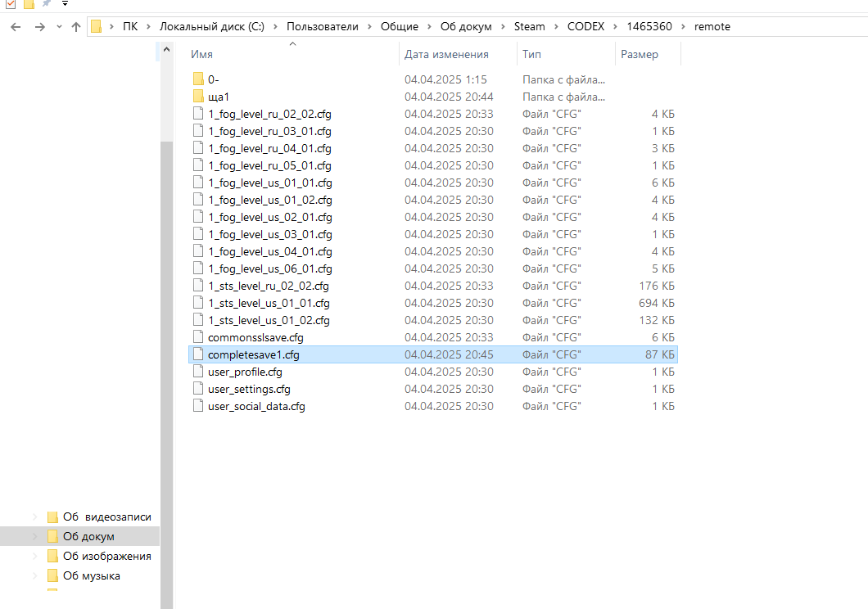Screen dimensions: 868x609
Task: Expand chevron after Пользователи breadcrumb
Action: click(x=369, y=26)
